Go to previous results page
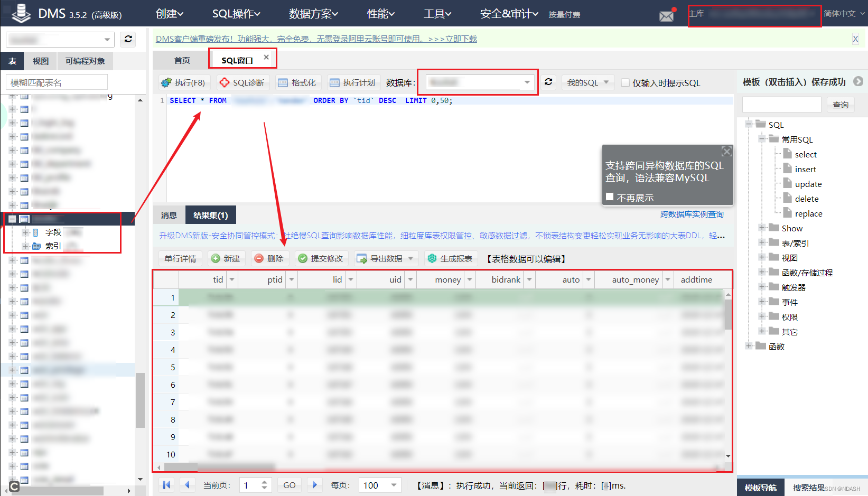868x496 pixels. [x=187, y=485]
